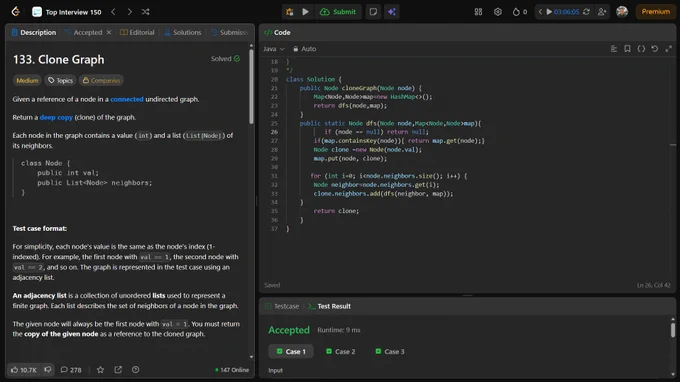680x382 pixels.
Task: Expand the Topics tag
Action: pyautogui.click(x=60, y=81)
